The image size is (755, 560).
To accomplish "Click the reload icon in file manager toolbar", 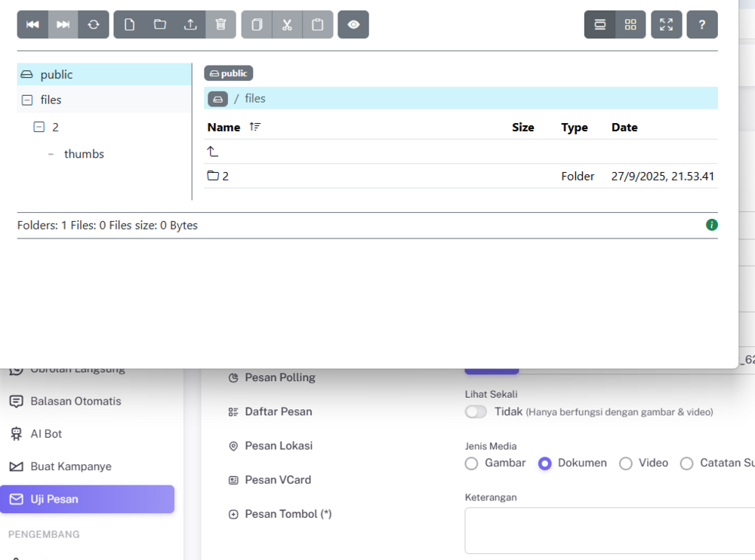I will pos(93,25).
